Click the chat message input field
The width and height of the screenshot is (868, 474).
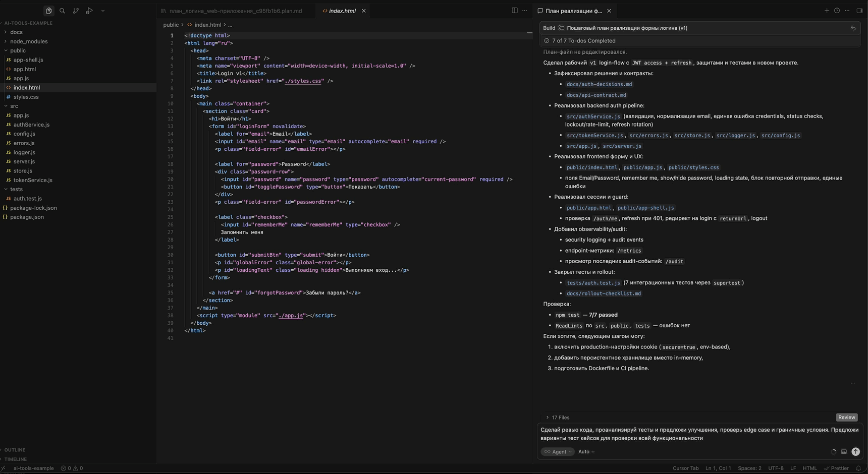[x=699, y=434]
